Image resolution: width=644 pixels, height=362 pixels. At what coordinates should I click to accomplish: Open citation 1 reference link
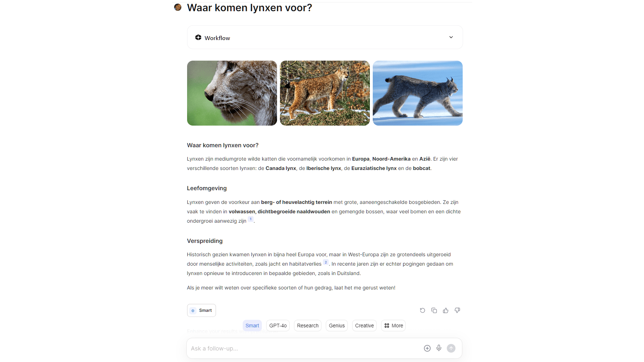click(x=251, y=219)
